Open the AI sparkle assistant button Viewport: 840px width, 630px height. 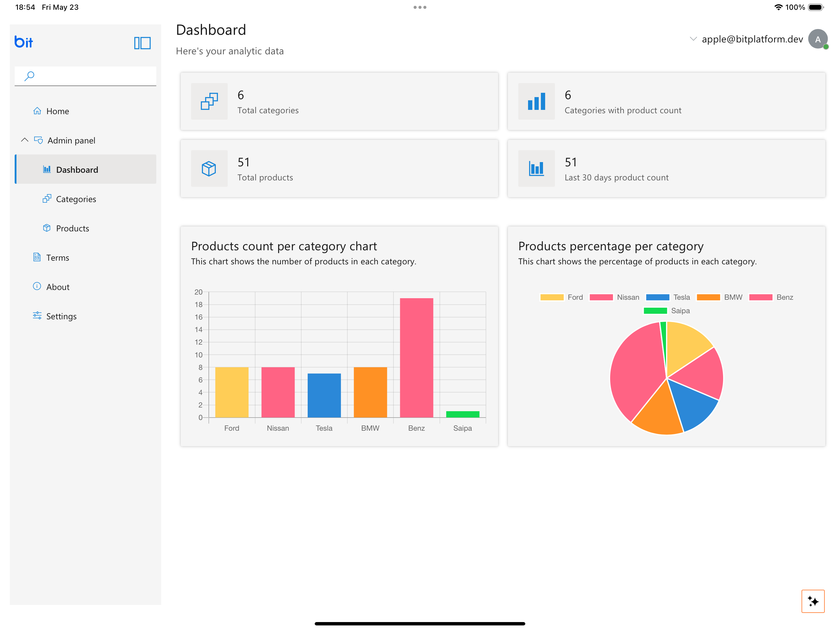point(813,601)
